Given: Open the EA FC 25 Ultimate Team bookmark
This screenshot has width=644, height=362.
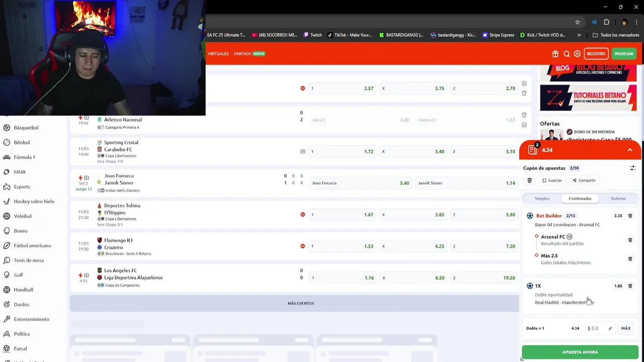Looking at the screenshot, I should (x=226, y=35).
